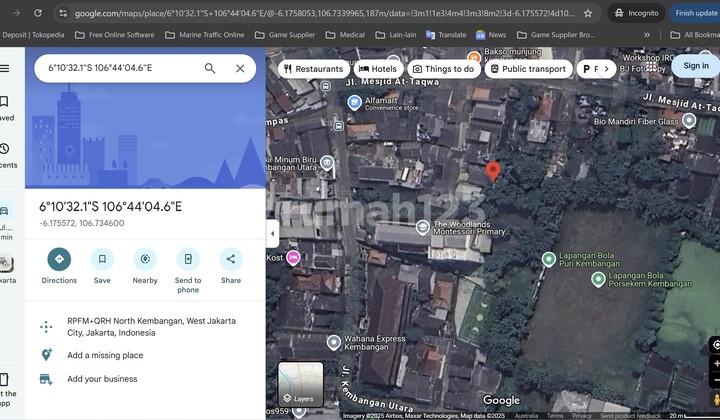Sign in to Google account
Image resolution: width=720 pixels, height=420 pixels.
click(x=696, y=66)
